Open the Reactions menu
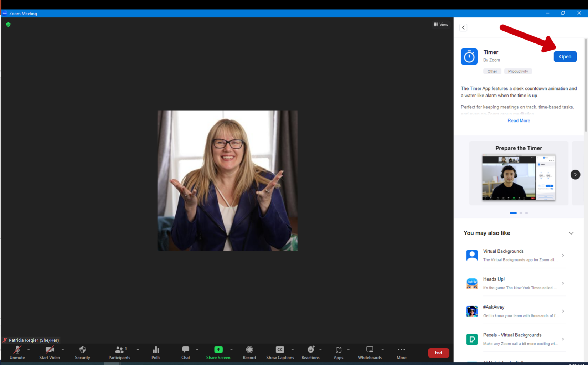588x365 pixels. [x=310, y=350]
